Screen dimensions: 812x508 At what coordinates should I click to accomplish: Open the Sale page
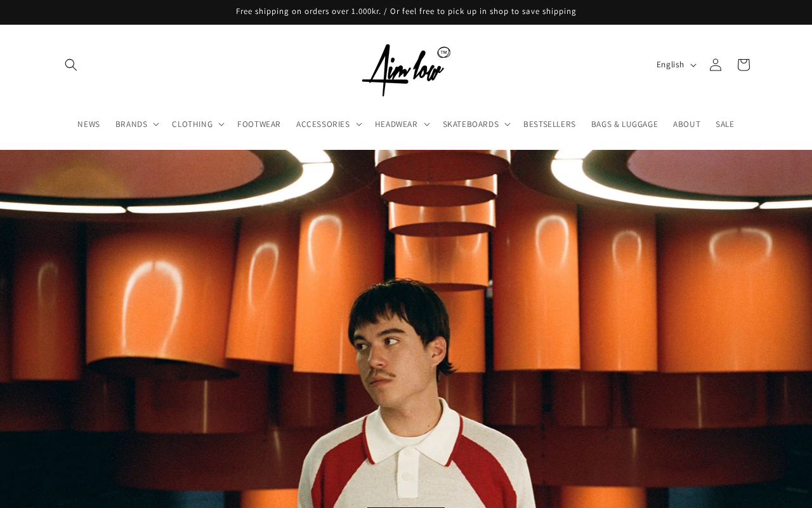[724, 124]
